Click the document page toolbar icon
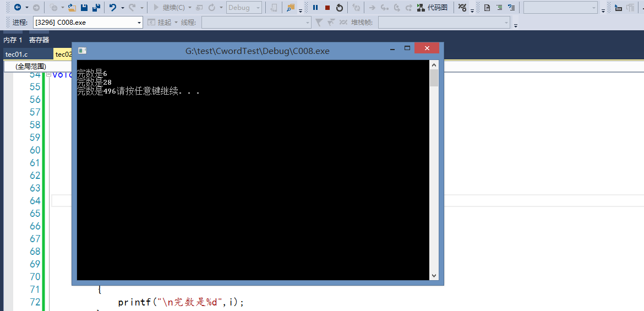 pyautogui.click(x=487, y=7)
